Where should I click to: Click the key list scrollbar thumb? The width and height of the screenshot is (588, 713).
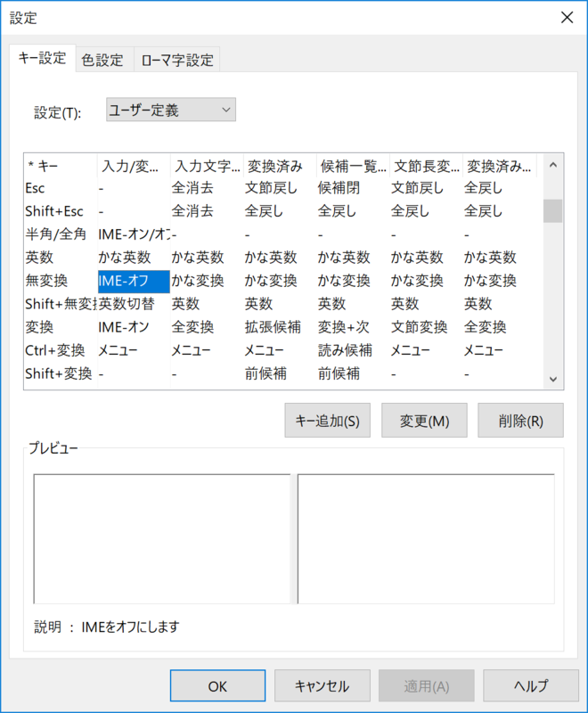(553, 211)
